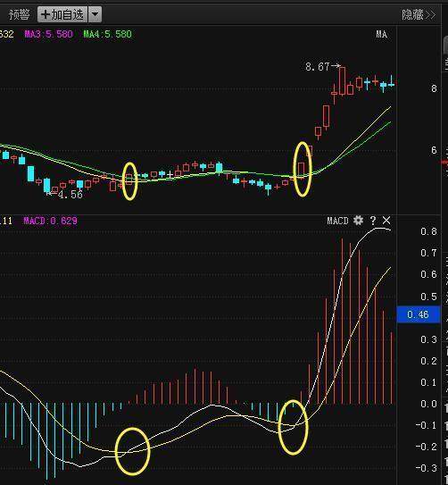Screen dimensions: 448x485
Task: Expand dropdown arrow beside 加自选
Action: 95,14
